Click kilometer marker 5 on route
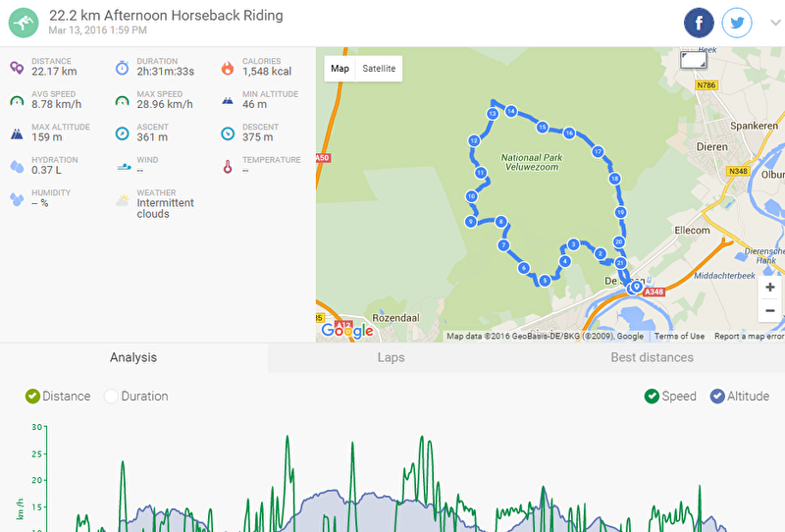The height and width of the screenshot is (532, 785). tap(545, 281)
